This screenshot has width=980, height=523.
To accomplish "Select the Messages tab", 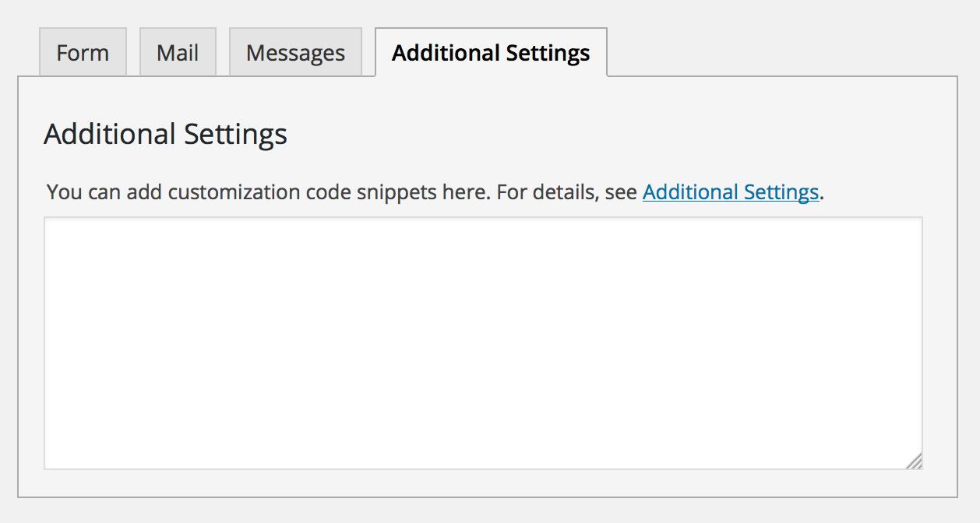I will coord(295,53).
